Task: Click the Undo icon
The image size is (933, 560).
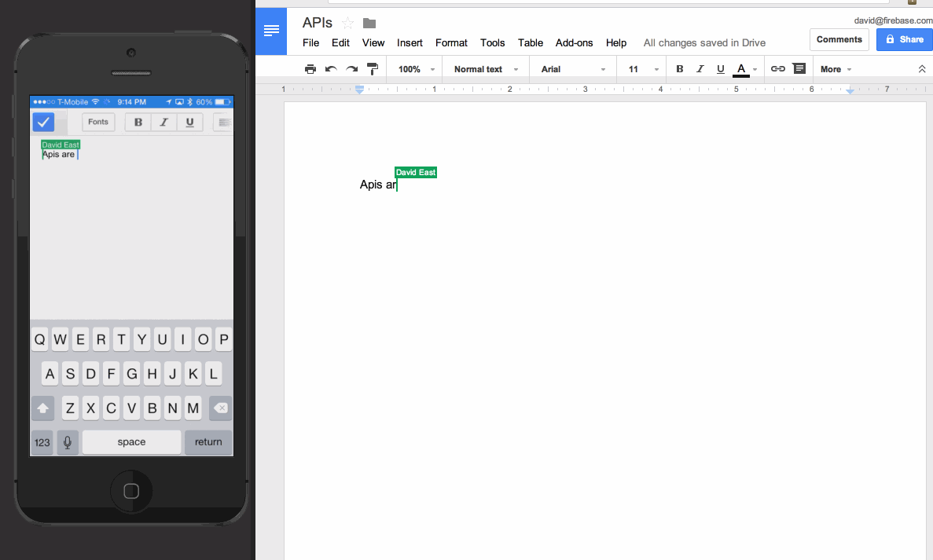Action: 330,68
